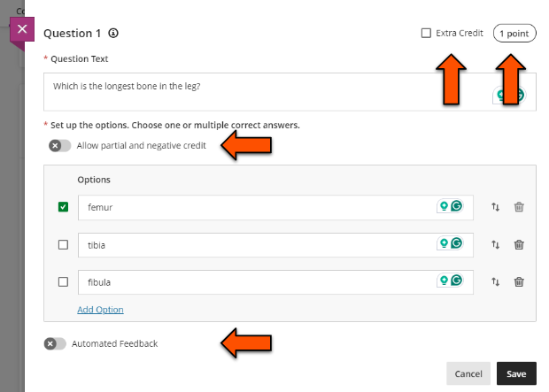
Task: Click Grammarly icon in Question Text box
Action: pyautogui.click(x=518, y=95)
